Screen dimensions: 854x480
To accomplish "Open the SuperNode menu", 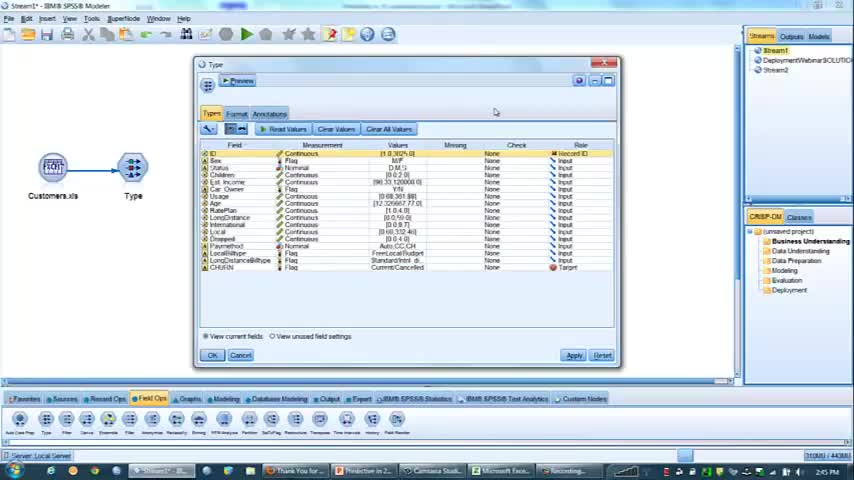I will [123, 18].
